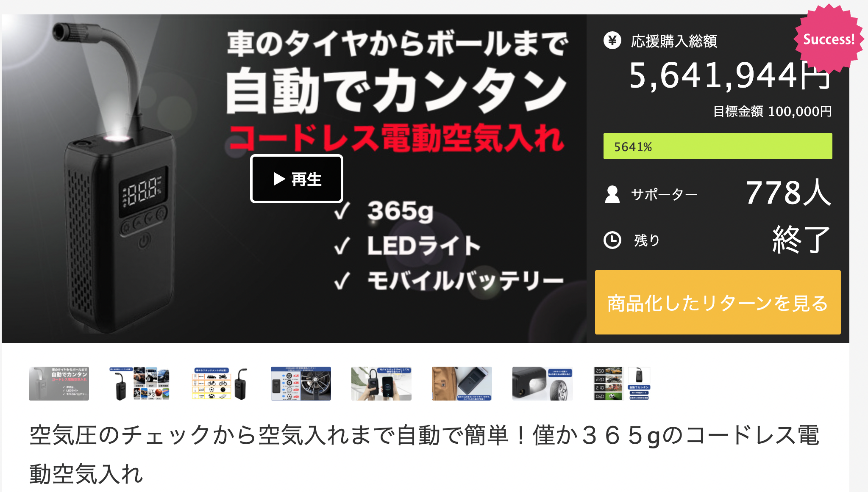Select the thumbnail showing vehicles and sports balls

(x=139, y=384)
